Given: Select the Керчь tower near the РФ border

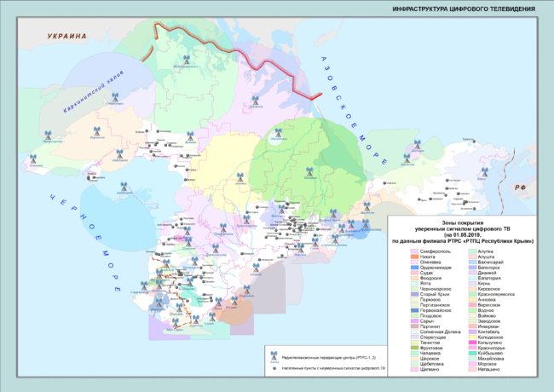Looking at the screenshot, I should click(x=484, y=172).
